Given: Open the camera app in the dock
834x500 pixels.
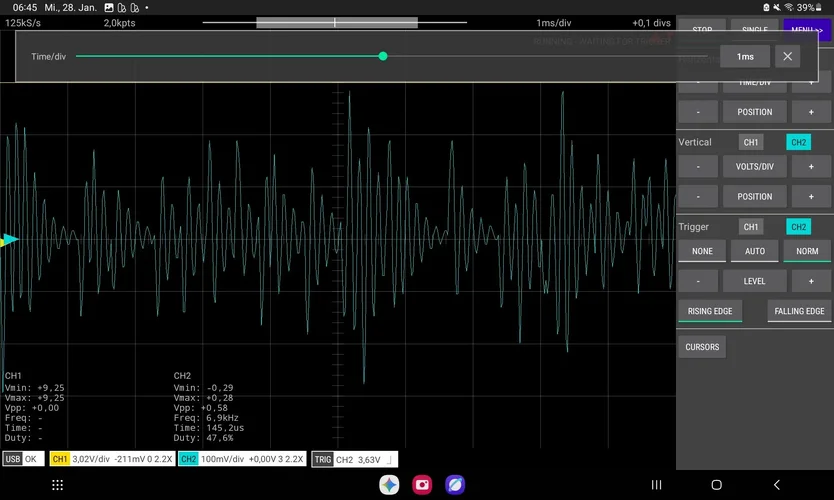Looking at the screenshot, I should [x=422, y=485].
